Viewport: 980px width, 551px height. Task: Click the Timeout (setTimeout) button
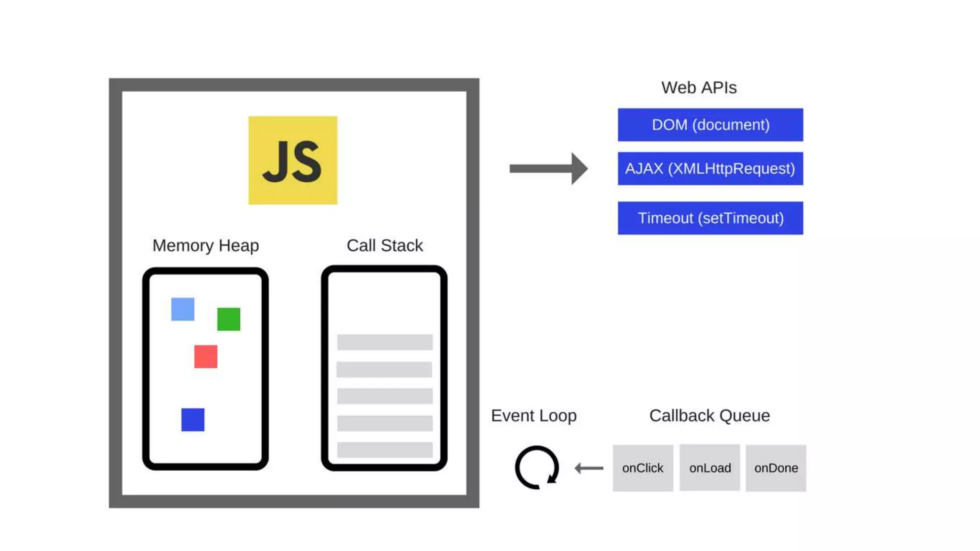[x=710, y=218]
